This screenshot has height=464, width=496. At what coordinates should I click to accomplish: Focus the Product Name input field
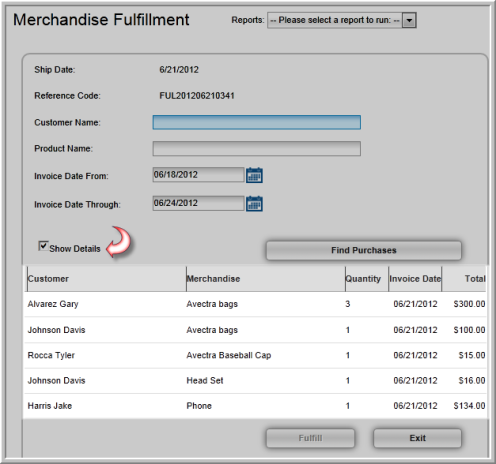click(x=257, y=149)
